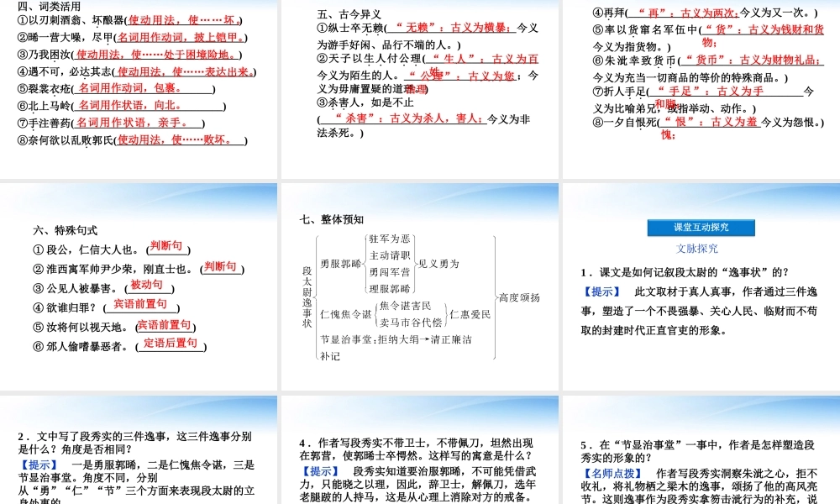Select the 被动句 answer for 公见人被暴害
Viewport: 840px width, 504px height.
[147, 285]
